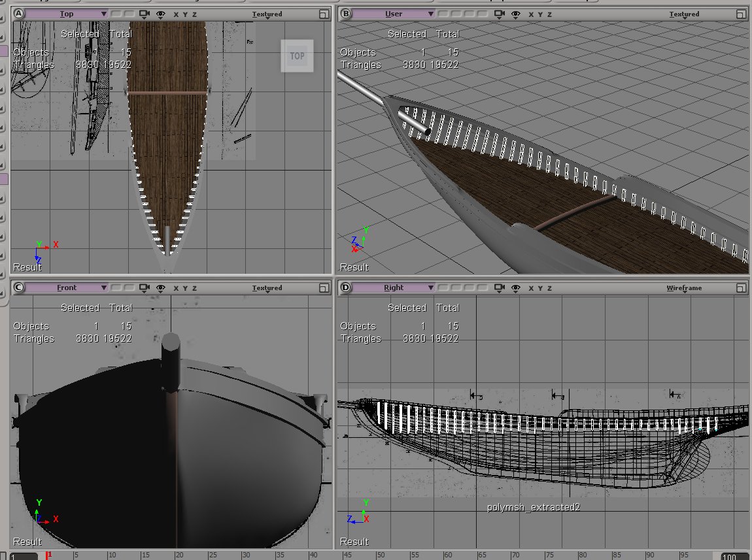752x560 pixels.
Task: Open the camera menu in viewport A
Action: (145, 14)
